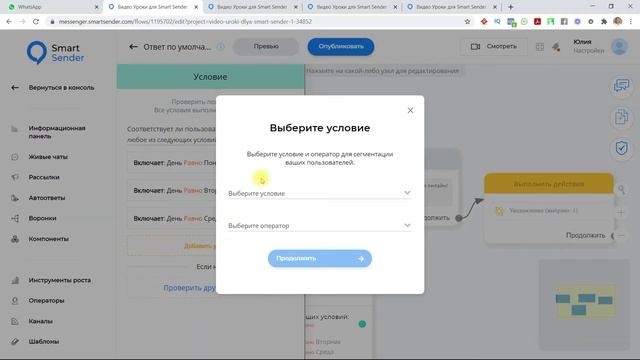Viewport: 640px width, 360px height.
Task: Click the 'Смотреть' video button
Action: point(494,47)
